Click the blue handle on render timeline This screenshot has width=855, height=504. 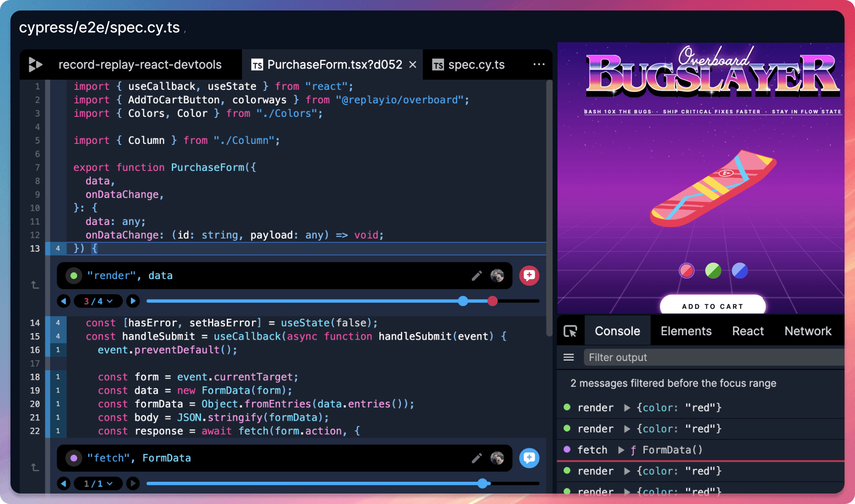pyautogui.click(x=463, y=301)
